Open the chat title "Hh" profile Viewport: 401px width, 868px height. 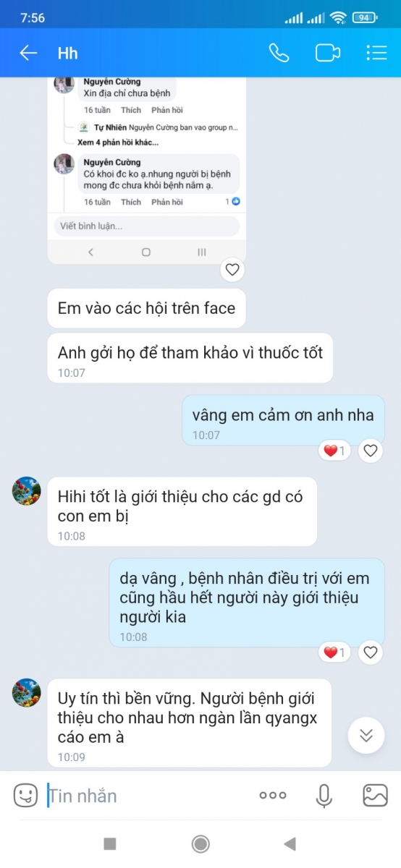point(68,53)
